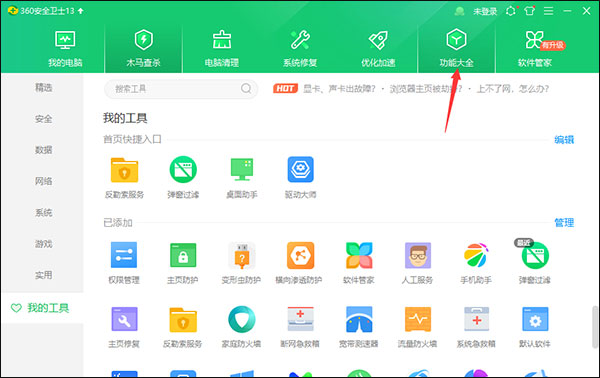The image size is (600, 378).
Task: Switch to 功能大全 tab
Action: tap(456, 49)
